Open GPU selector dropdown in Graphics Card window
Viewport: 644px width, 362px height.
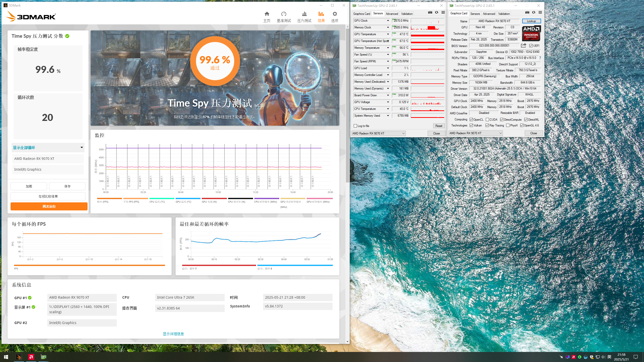pos(475,133)
